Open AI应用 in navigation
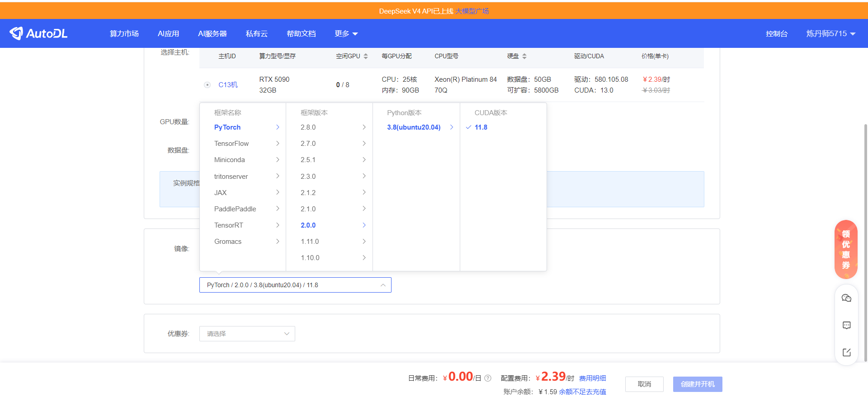Screen dimensions: 868x396 (168, 33)
